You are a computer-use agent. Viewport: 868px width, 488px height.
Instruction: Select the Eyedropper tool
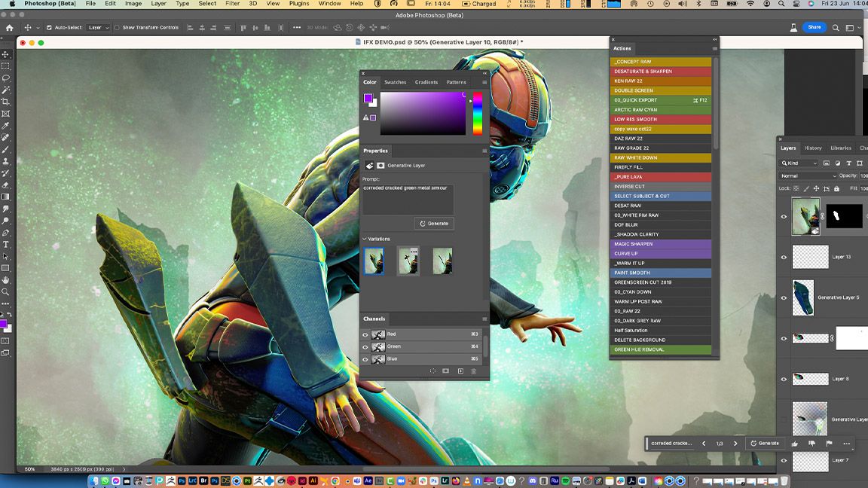click(x=5, y=126)
